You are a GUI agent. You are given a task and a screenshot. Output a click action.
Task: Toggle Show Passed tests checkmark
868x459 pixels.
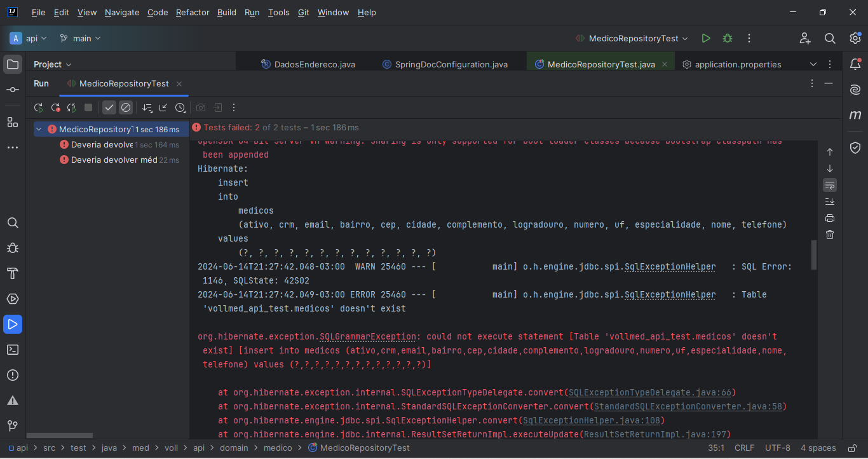pyautogui.click(x=109, y=107)
